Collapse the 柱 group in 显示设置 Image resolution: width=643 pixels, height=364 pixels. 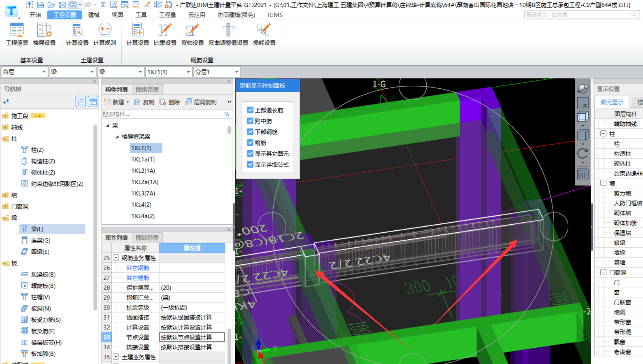[603, 134]
